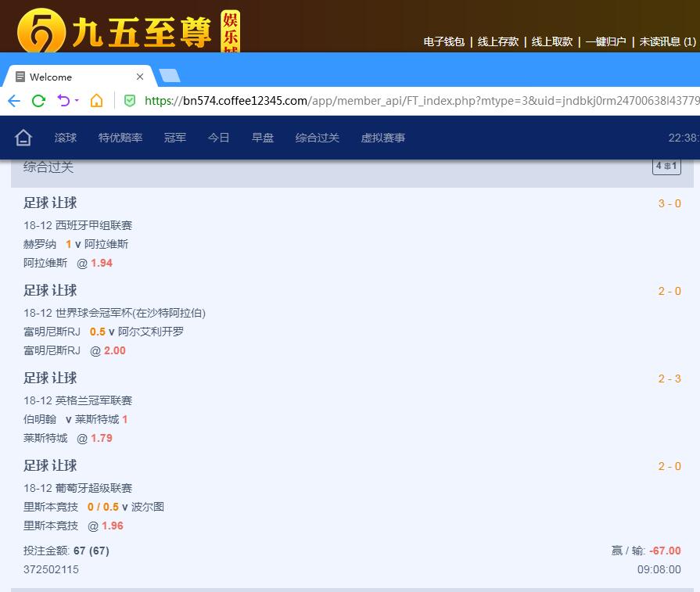The width and height of the screenshot is (700, 592).
Task: Open the site home icon in navy bar
Action: (x=23, y=138)
